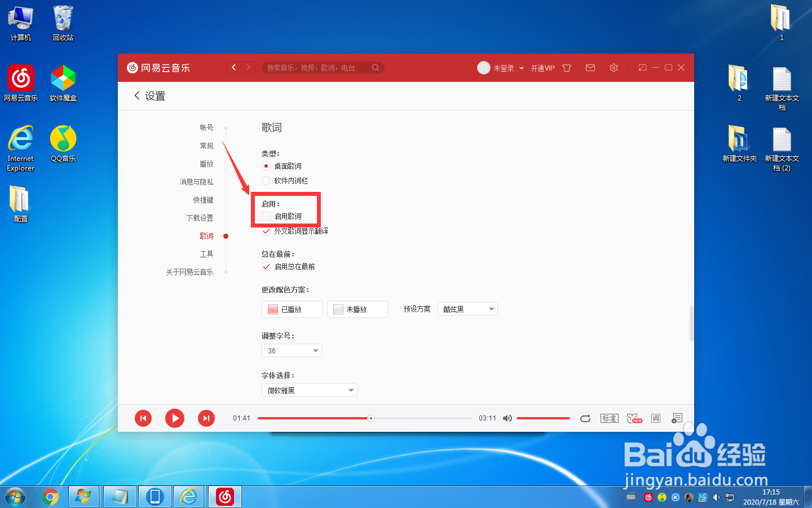Click QQ Music icon in system tray
The image size is (812, 508).
pyautogui.click(x=662, y=497)
